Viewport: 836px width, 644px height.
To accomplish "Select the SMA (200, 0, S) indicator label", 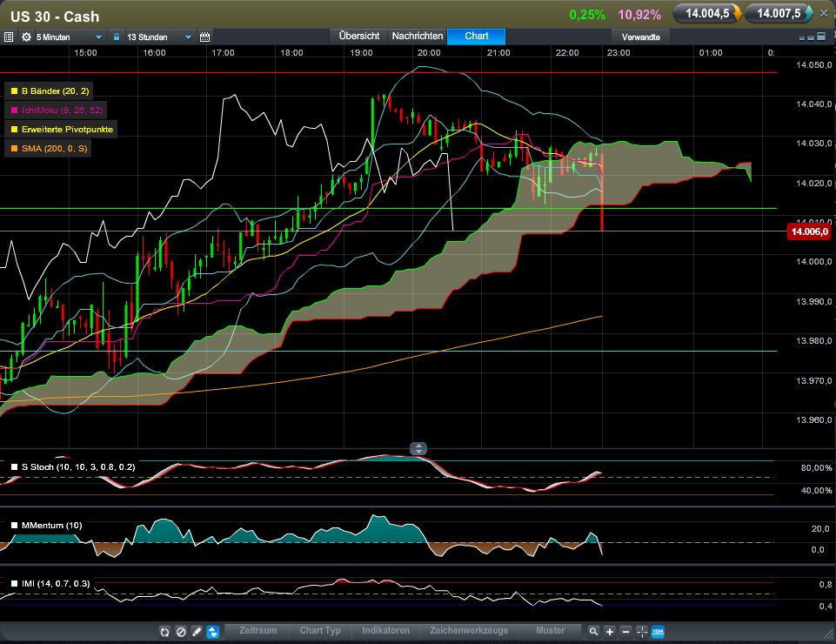I will tap(55, 148).
